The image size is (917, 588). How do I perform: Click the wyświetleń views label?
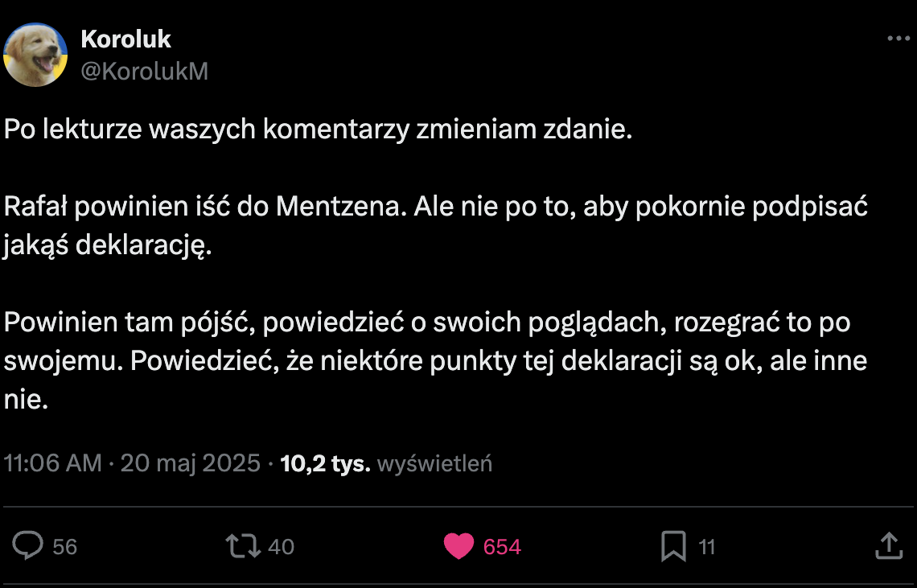coord(434,464)
